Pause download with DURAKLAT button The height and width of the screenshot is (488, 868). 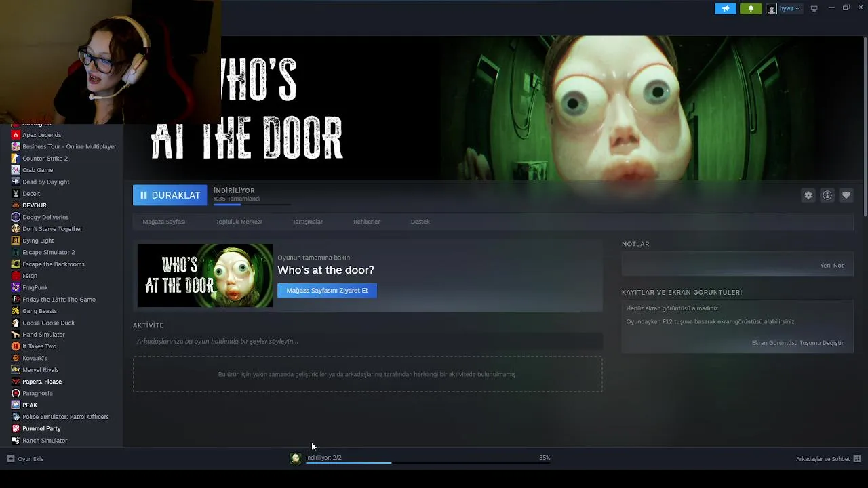point(170,195)
